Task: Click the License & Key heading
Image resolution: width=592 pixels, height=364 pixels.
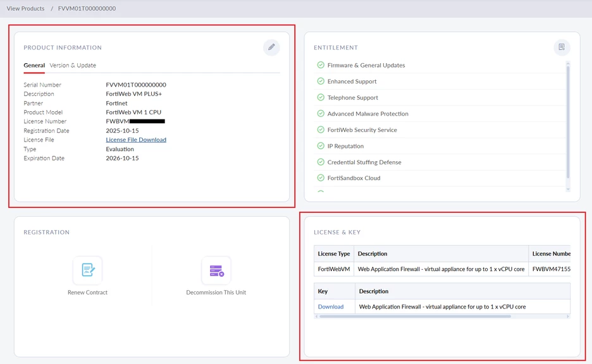Action: 337,233
